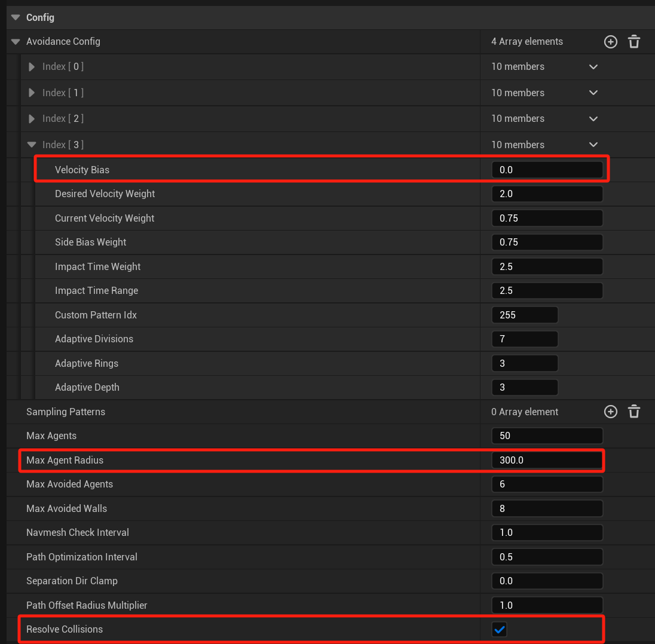Empty the Sampling Patterns array
Viewport: 655px width, 644px height.
click(634, 412)
